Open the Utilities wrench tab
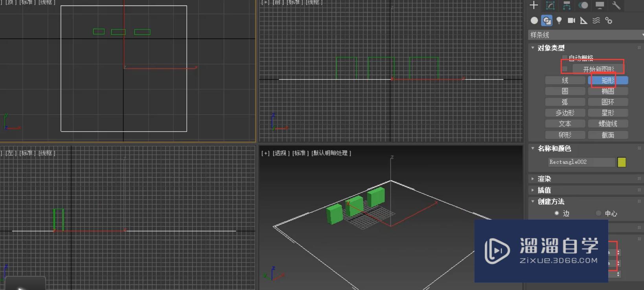The width and height of the screenshot is (644, 290). coord(616,5)
